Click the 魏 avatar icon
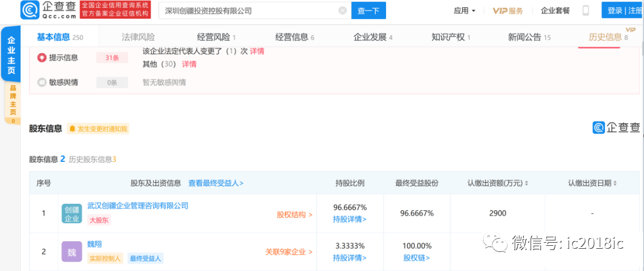644x271 pixels. tap(72, 252)
